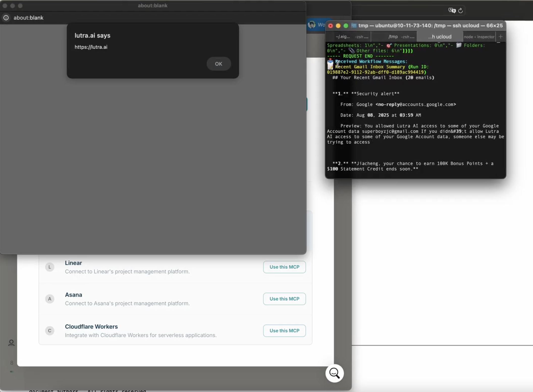The height and width of the screenshot is (392, 533).
Task: Click the Asana letter avatar icon
Action: [x=50, y=299]
